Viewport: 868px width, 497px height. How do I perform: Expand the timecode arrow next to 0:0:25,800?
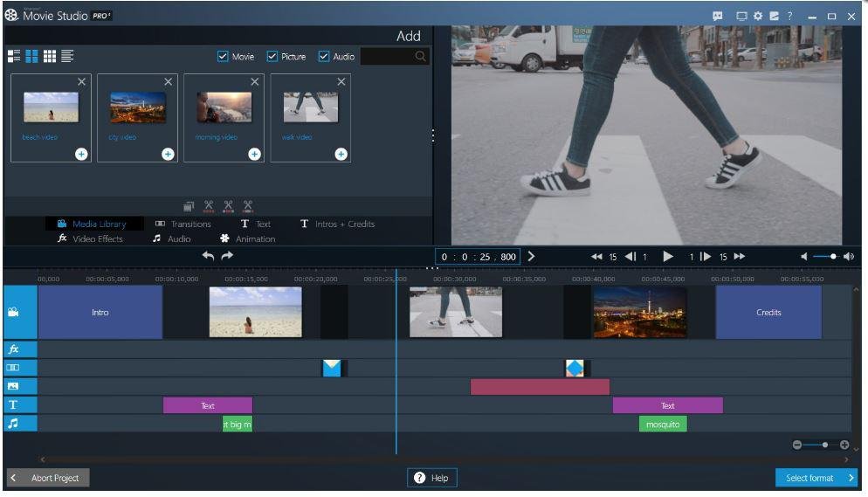(531, 257)
